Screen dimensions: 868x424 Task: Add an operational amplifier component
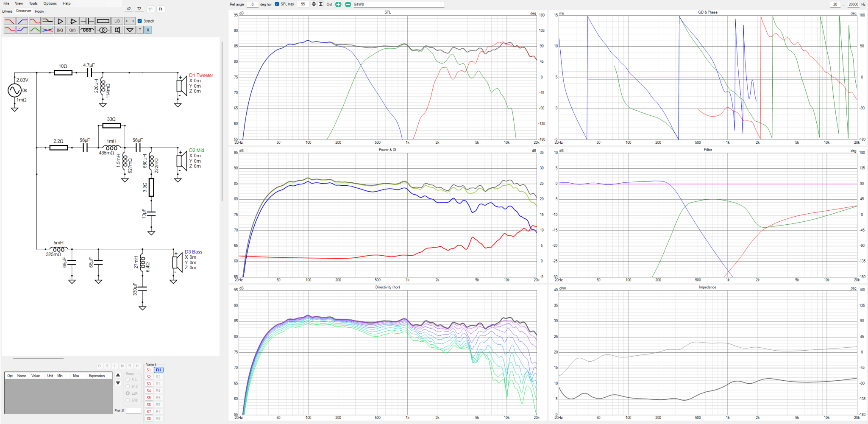tap(72, 21)
